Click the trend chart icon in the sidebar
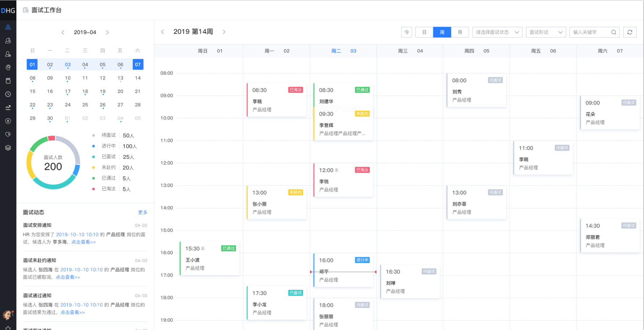 [8, 107]
